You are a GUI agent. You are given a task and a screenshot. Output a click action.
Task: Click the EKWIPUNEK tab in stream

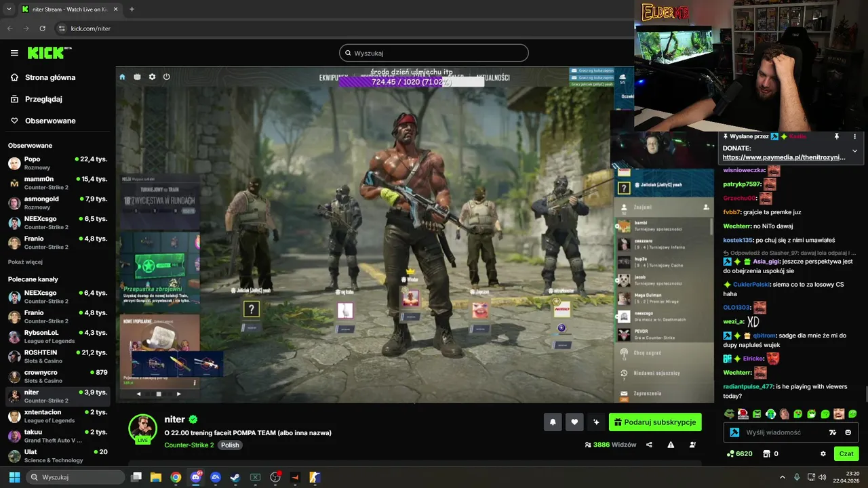334,77
